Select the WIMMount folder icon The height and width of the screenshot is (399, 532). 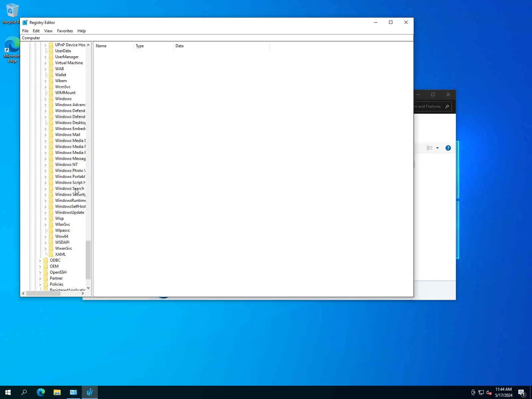[x=51, y=93]
